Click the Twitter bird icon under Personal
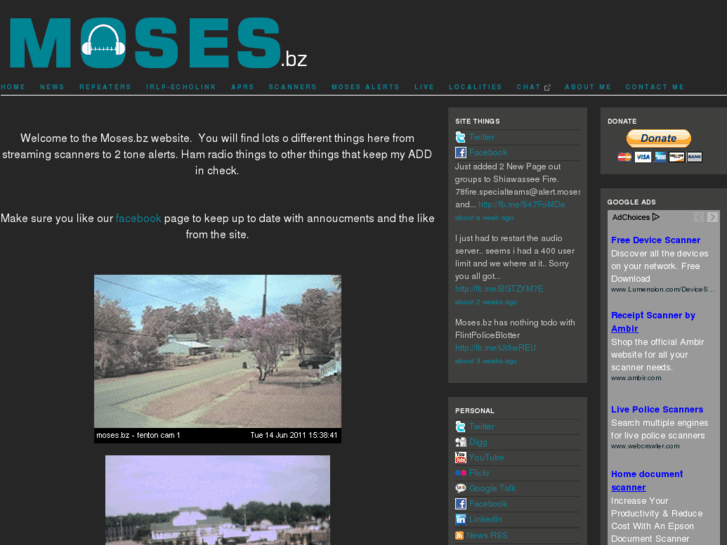The image size is (727, 545). pyautogui.click(x=460, y=426)
